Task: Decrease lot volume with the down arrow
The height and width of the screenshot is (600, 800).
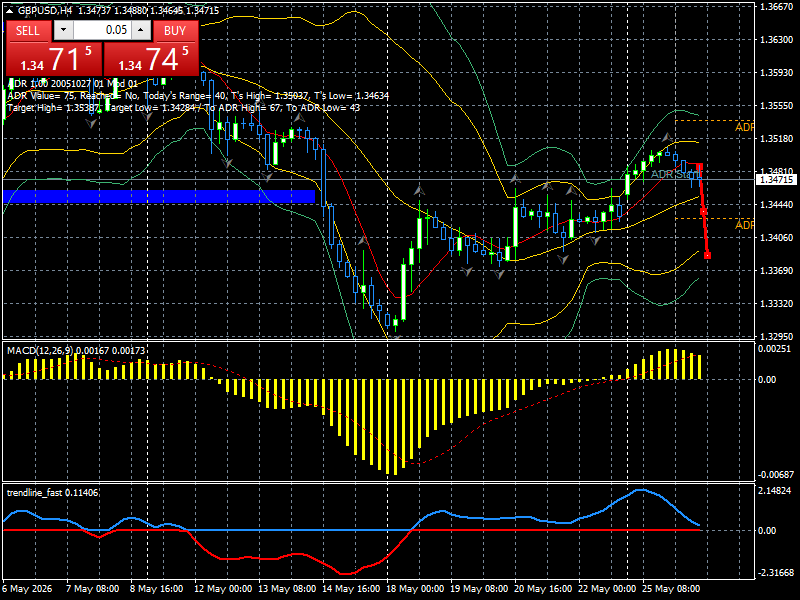Action: [64, 30]
